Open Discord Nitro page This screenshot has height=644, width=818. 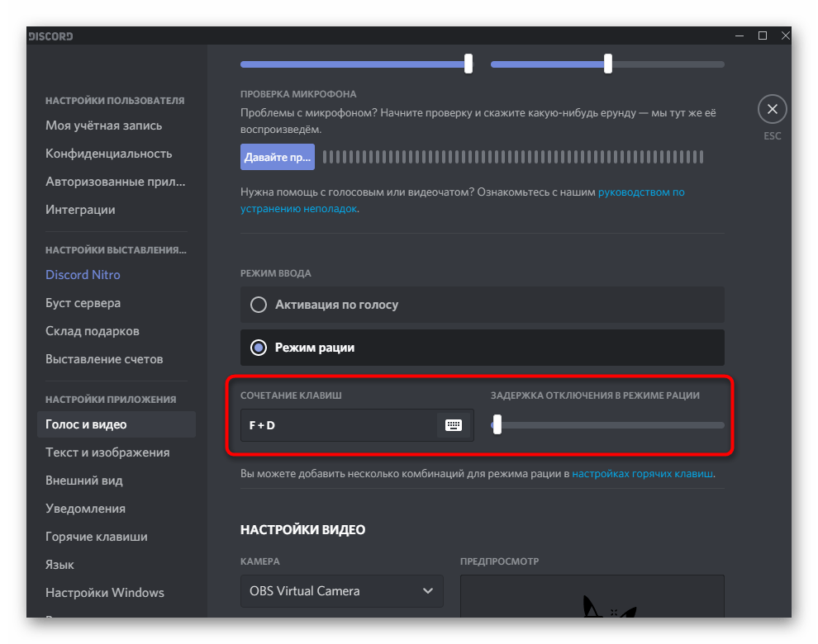[x=83, y=275]
